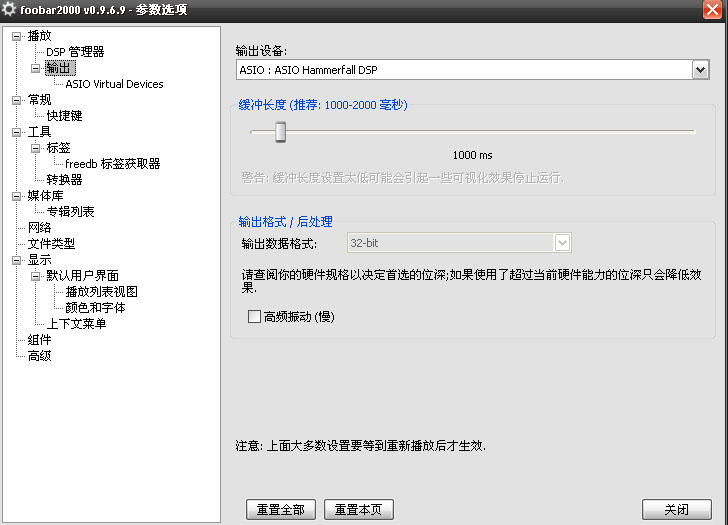728x525 pixels.
Task: Click the note starting 注意: 上面大多数设置
Action: point(361,446)
